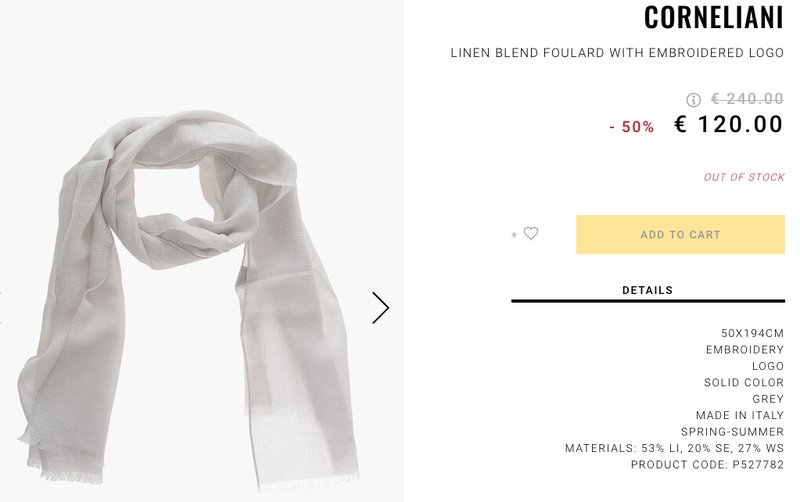Click the info icon beside the original price
Screen dimensions: 800x502
pyautogui.click(x=694, y=100)
